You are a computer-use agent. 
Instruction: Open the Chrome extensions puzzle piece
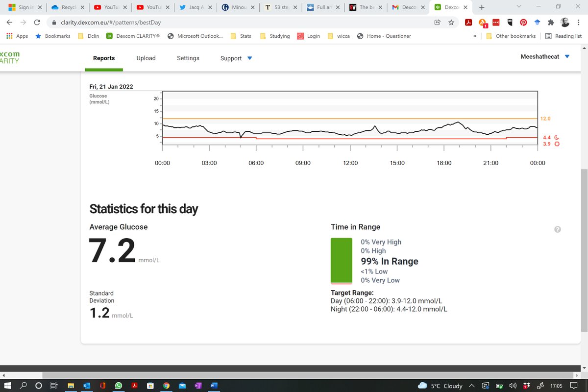[551, 23]
